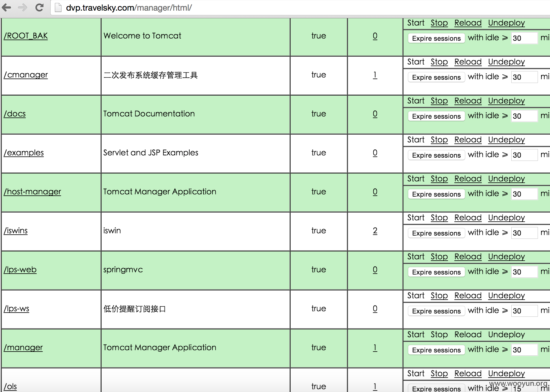
Task: Select the 'Welcome to Tomcat' description text
Action: tap(142, 36)
